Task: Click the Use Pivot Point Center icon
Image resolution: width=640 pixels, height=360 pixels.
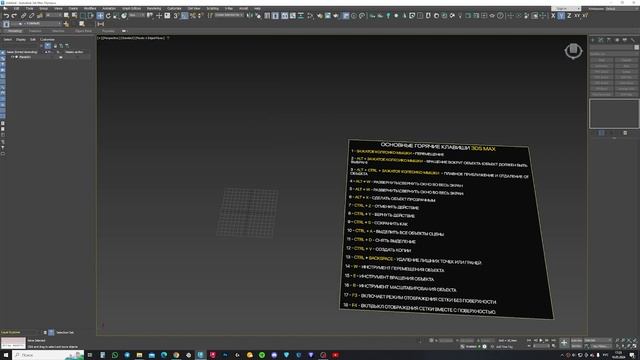Action: coord(150,16)
